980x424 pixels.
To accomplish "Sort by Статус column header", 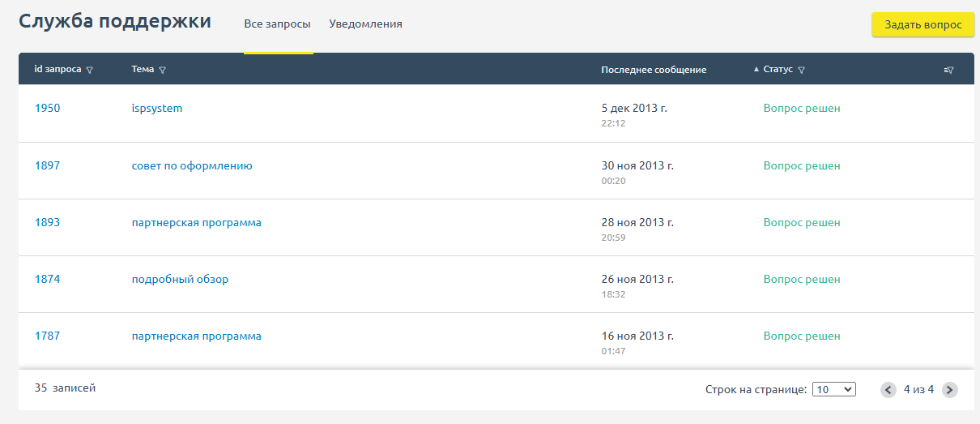I will (x=778, y=70).
